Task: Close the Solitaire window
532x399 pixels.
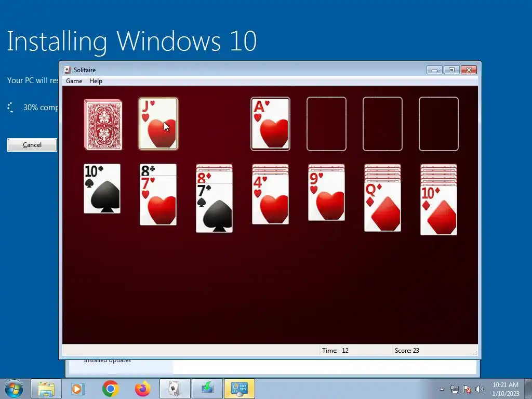Action: (469, 70)
